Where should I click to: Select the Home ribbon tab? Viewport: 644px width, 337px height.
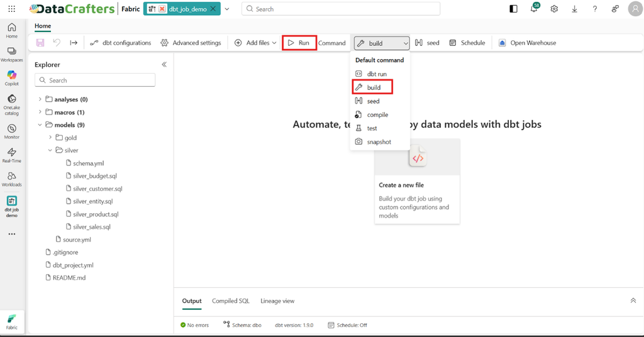click(43, 26)
